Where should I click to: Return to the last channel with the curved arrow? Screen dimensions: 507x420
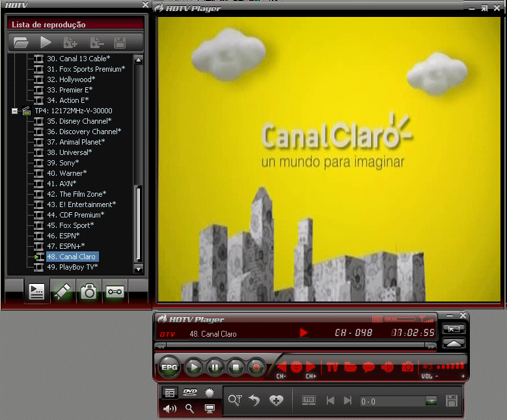(x=254, y=400)
